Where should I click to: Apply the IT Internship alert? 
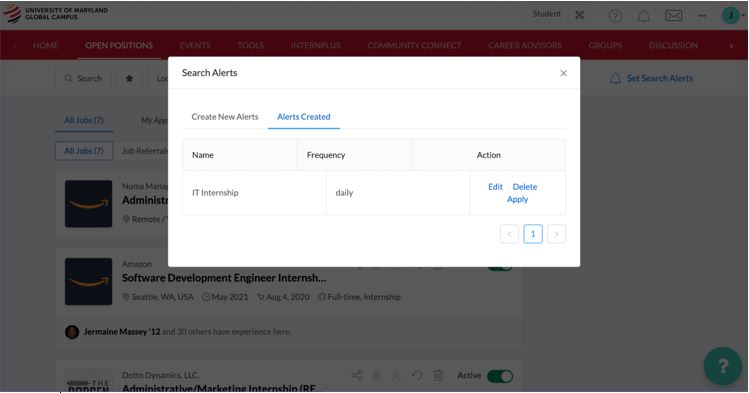[x=517, y=199]
